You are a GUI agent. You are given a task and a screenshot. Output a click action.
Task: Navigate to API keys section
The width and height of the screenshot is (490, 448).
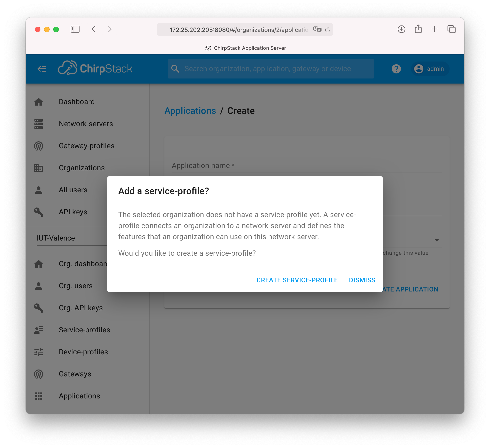pyautogui.click(x=73, y=212)
